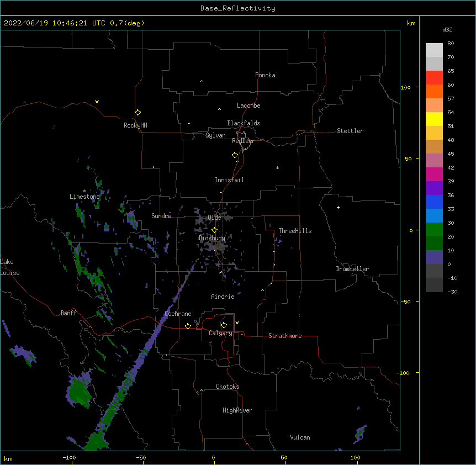Click the Strathmore town label
The width and height of the screenshot is (476, 465).
(285, 336)
